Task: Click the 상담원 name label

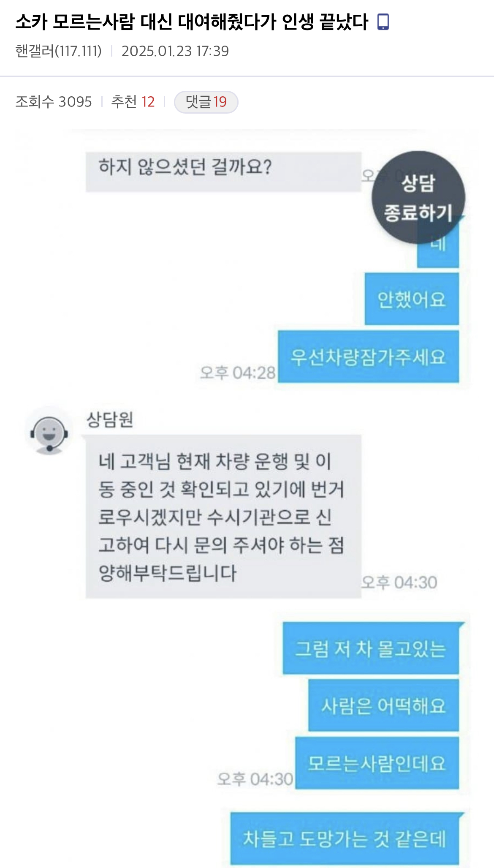Action: coord(110,419)
